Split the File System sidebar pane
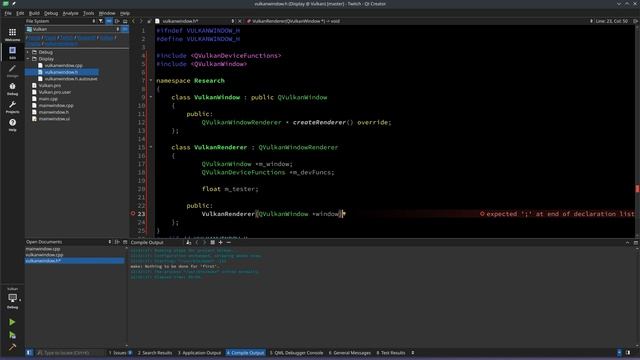The height and width of the screenshot is (360, 640). (x=117, y=21)
